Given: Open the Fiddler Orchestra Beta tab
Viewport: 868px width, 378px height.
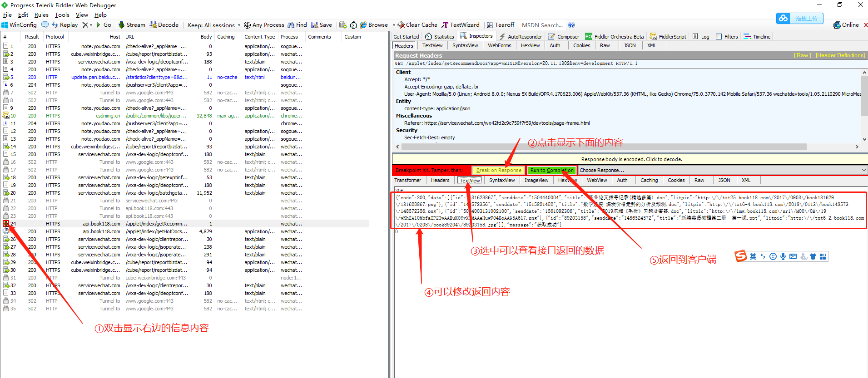Looking at the screenshot, I should pyautogui.click(x=614, y=37).
